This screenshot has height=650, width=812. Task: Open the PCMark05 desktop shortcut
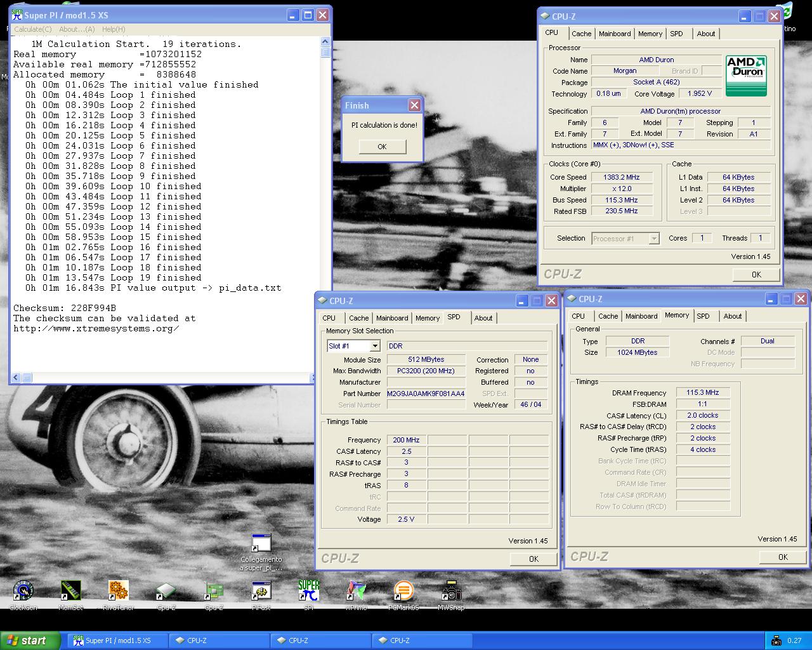coord(403,595)
